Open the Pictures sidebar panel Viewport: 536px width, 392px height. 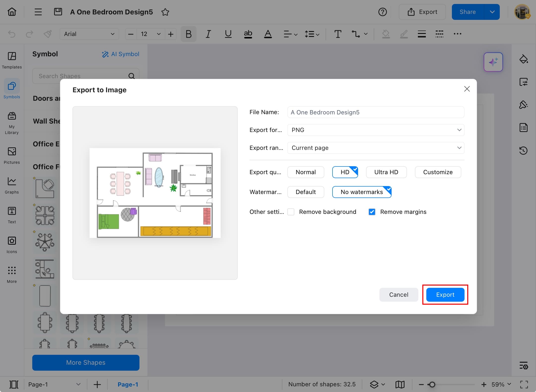tap(12, 155)
